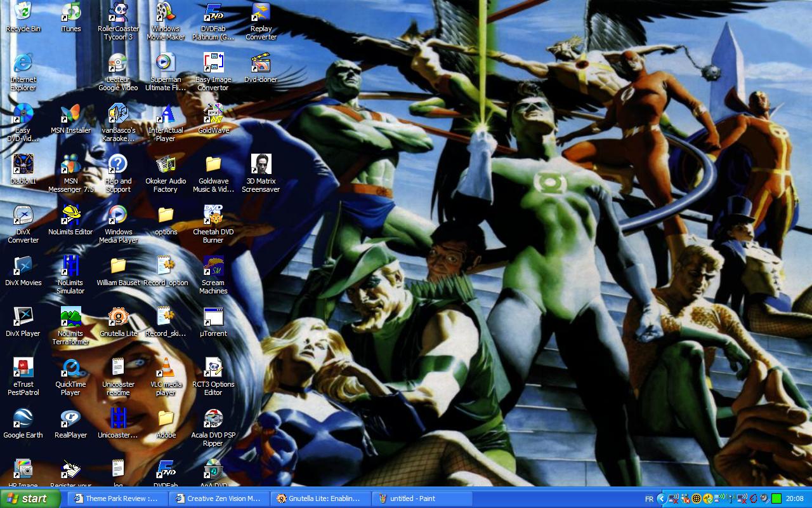This screenshot has width=812, height=508.
Task: Select QuickTime Player icon
Action: click(70, 377)
